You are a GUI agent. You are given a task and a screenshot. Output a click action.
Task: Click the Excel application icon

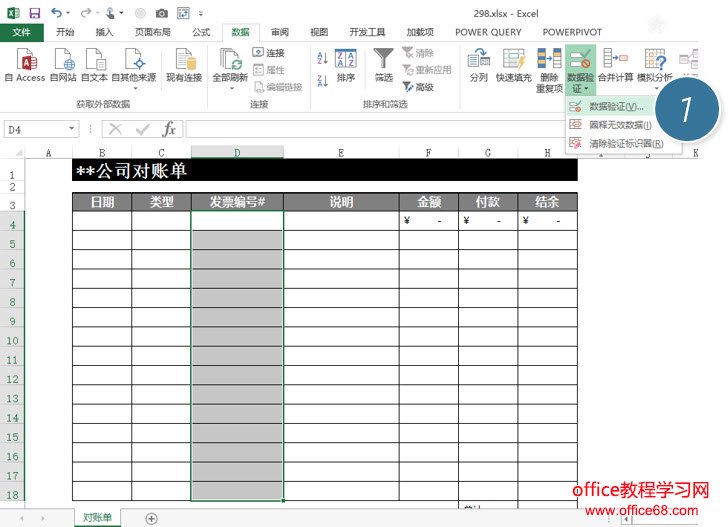13,13
